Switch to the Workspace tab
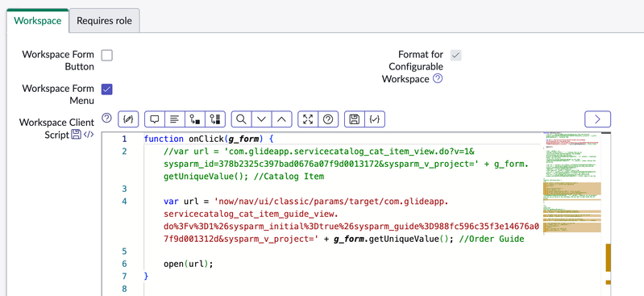Image resolution: width=644 pixels, height=296 pixels. (x=37, y=20)
